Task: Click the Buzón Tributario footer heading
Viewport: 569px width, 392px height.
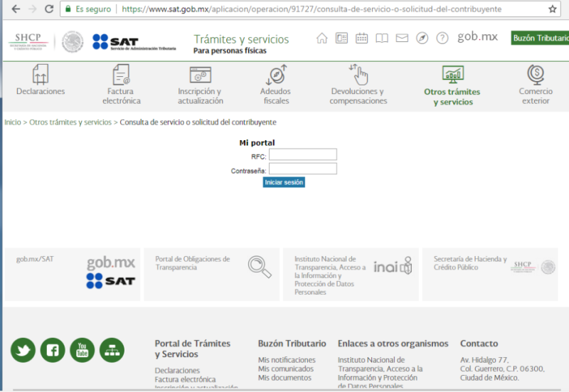Action: [292, 344]
